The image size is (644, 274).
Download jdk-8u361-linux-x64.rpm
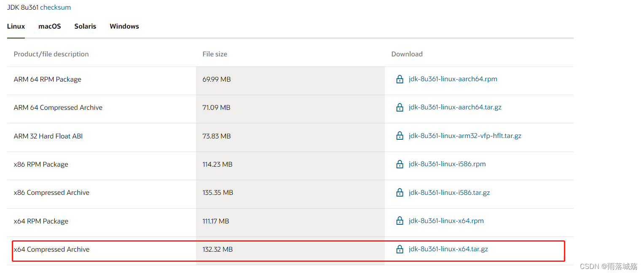click(446, 221)
